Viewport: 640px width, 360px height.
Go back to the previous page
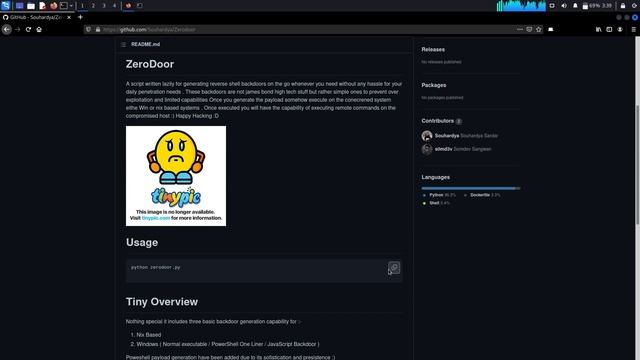(x=7, y=29)
